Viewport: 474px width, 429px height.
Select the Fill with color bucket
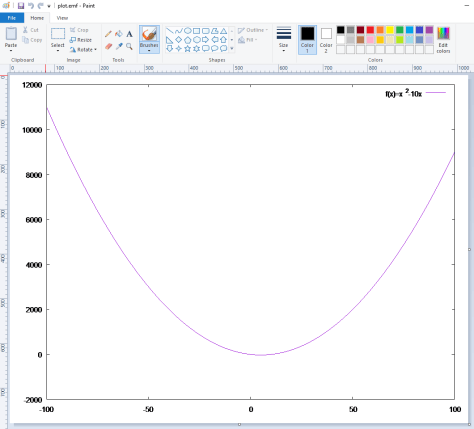coord(119,34)
